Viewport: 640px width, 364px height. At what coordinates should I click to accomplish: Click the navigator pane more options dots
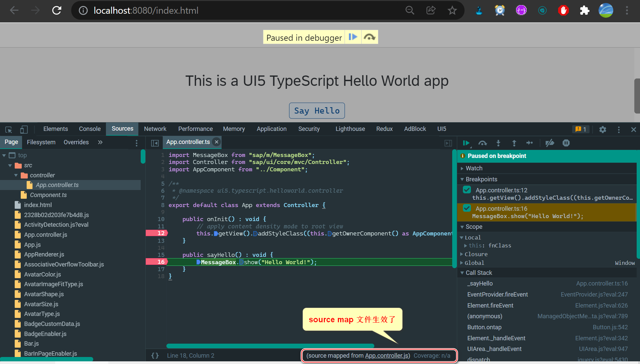pos(136,143)
